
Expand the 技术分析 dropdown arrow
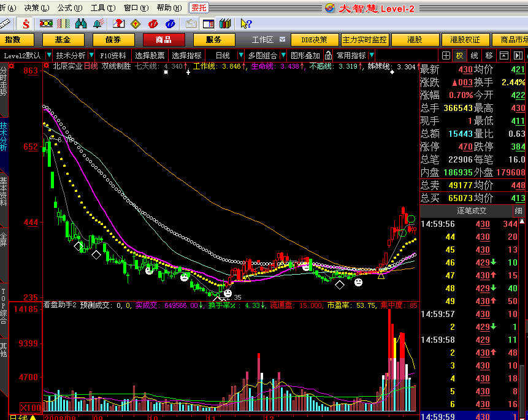pos(91,55)
